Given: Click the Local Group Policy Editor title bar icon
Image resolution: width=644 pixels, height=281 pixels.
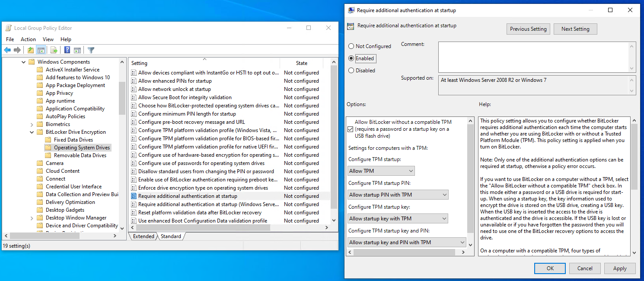Looking at the screenshot, I should click(8, 28).
